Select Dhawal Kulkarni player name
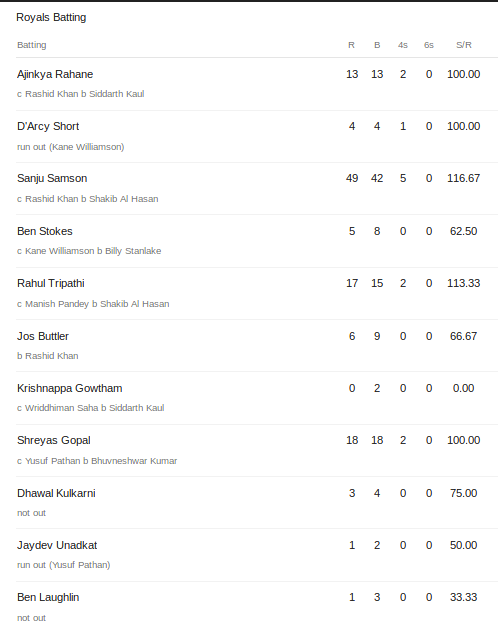This screenshot has height=627, width=498. 56,493
